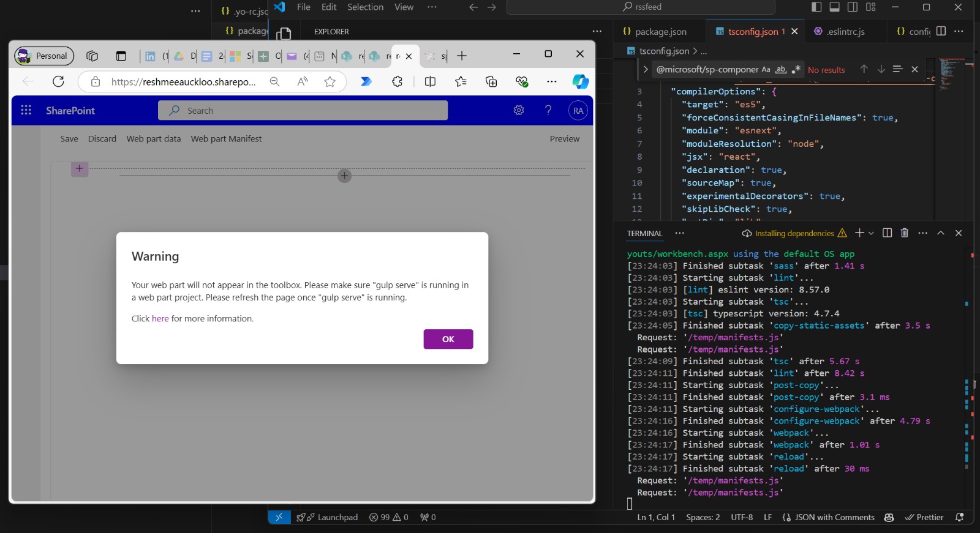This screenshot has height=533, width=980.
Task: Click Edge address bar URL
Action: [184, 82]
